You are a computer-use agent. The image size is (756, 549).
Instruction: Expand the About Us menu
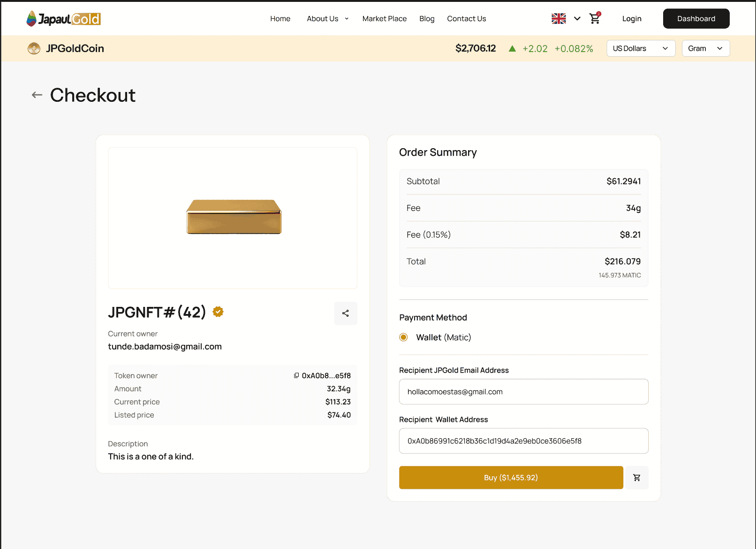coord(328,19)
